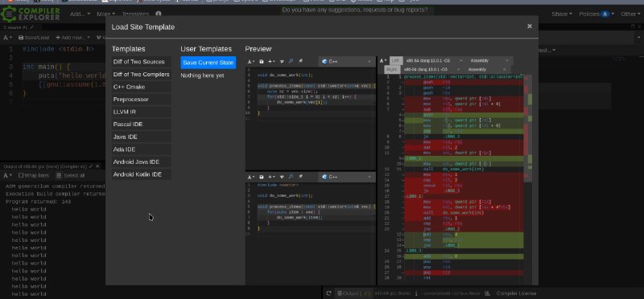The width and height of the screenshot is (644, 299).
Task: Expand the Policies dropdown
Action: tap(597, 14)
